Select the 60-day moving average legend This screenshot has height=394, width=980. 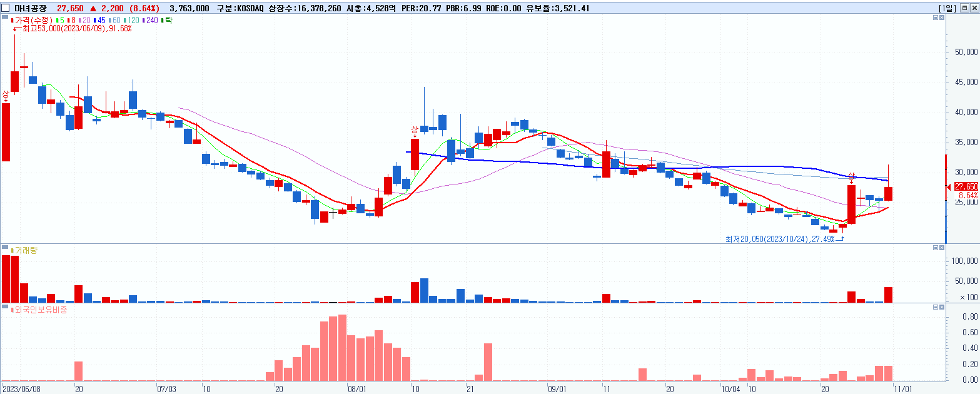point(116,21)
